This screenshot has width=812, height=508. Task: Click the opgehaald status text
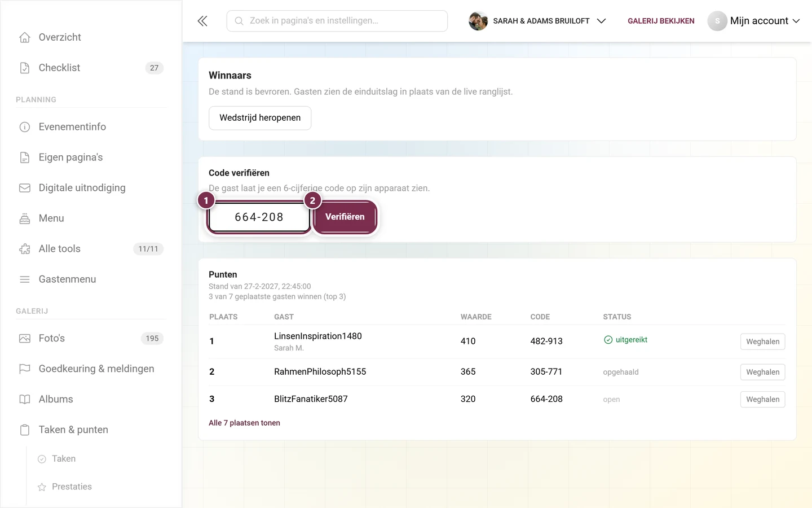point(621,372)
